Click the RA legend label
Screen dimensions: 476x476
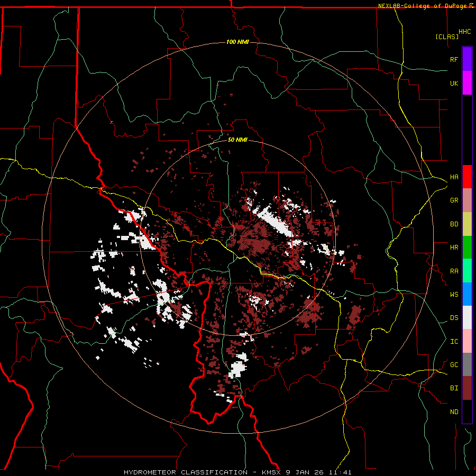click(454, 271)
